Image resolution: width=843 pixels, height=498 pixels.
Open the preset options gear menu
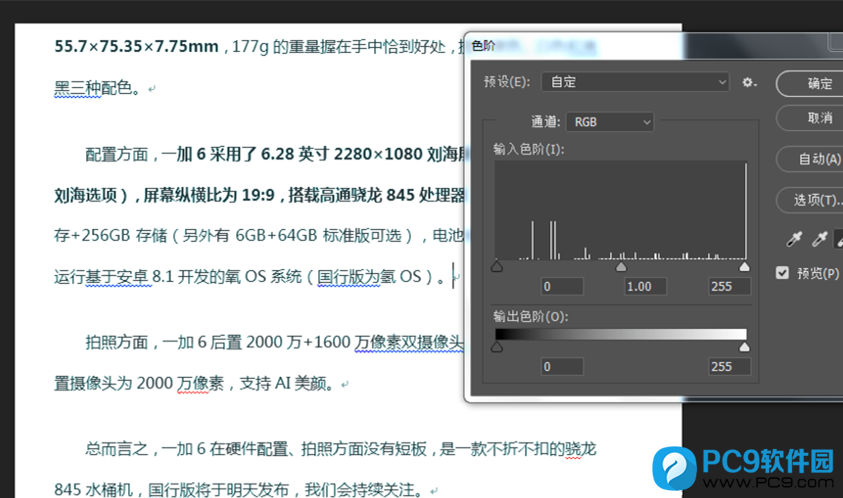(x=749, y=82)
